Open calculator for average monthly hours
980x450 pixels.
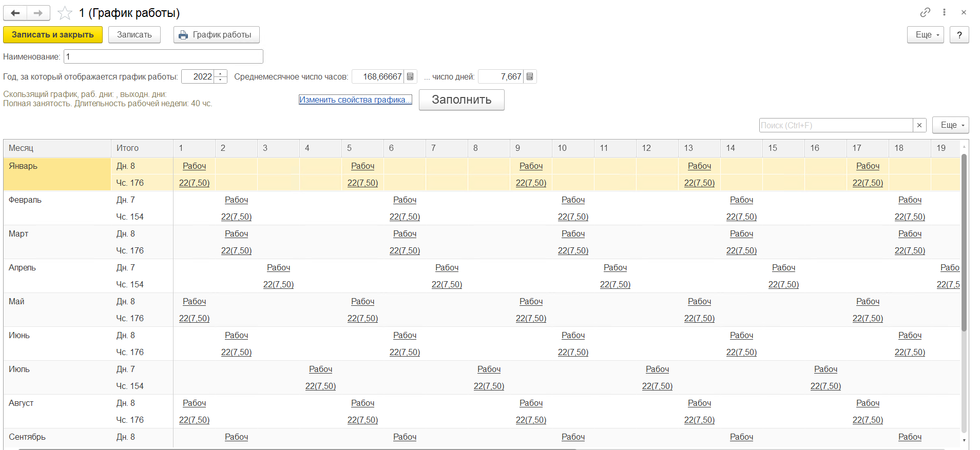[x=410, y=77]
